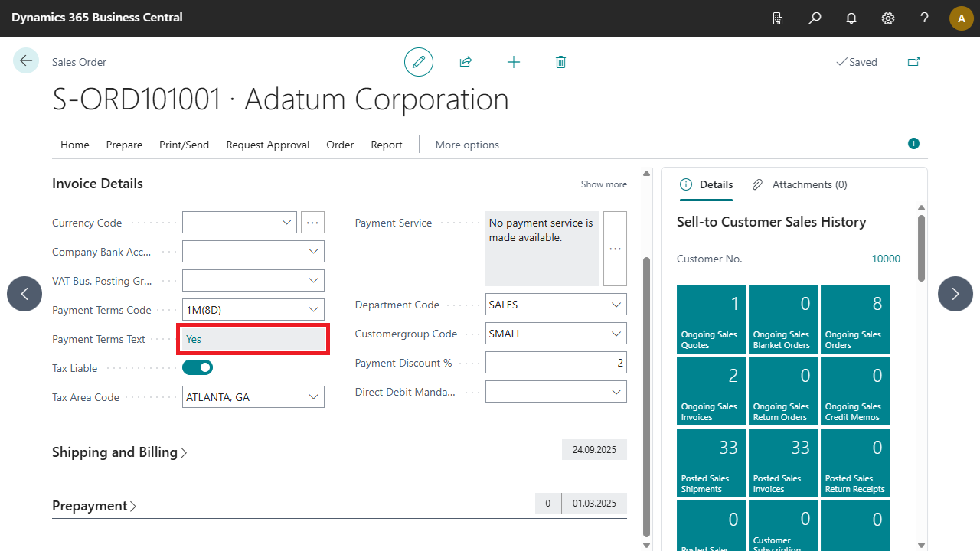This screenshot has height=551, width=980.
Task: Click the share icon
Action: tap(465, 62)
